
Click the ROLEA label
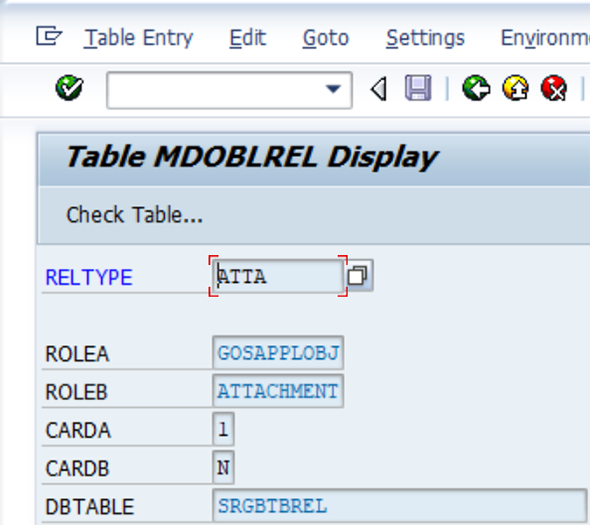pyautogui.click(x=77, y=354)
